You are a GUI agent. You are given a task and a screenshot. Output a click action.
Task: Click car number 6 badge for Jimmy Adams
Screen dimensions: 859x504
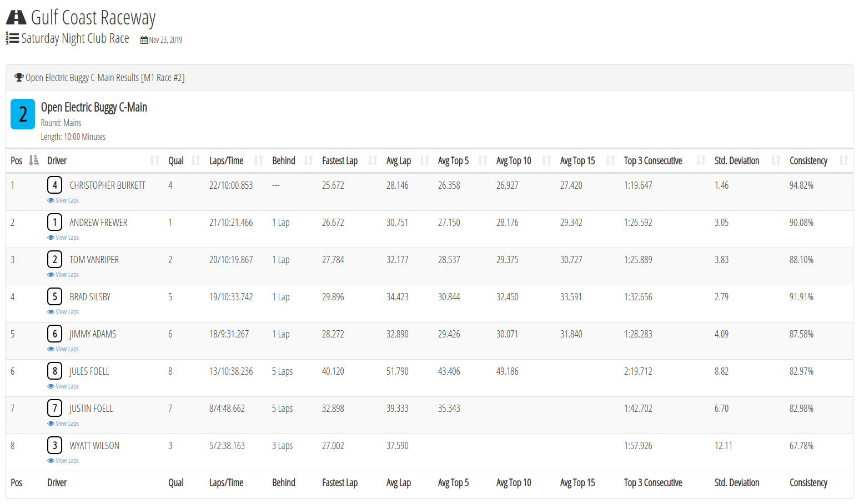tap(54, 334)
